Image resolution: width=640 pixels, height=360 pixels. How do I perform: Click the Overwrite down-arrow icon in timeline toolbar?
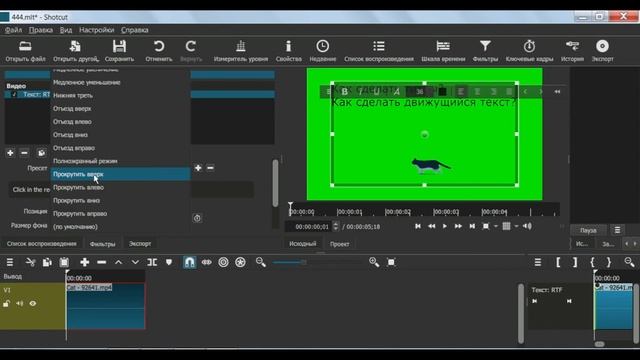(x=135, y=262)
